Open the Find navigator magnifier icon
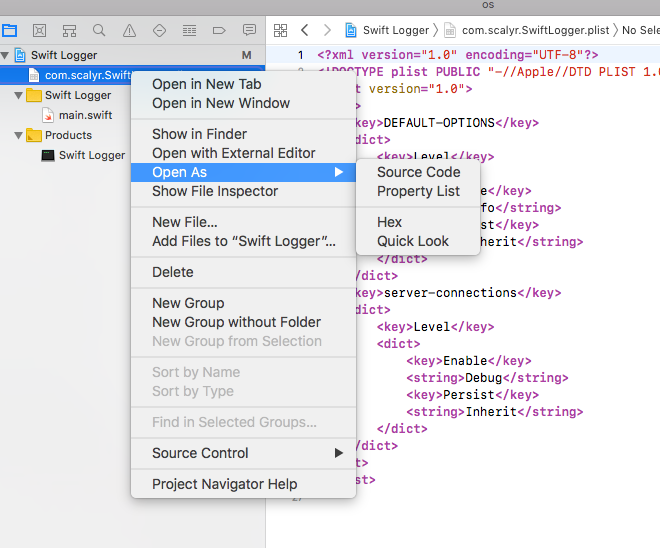This screenshot has height=548, width=660. coord(99,31)
